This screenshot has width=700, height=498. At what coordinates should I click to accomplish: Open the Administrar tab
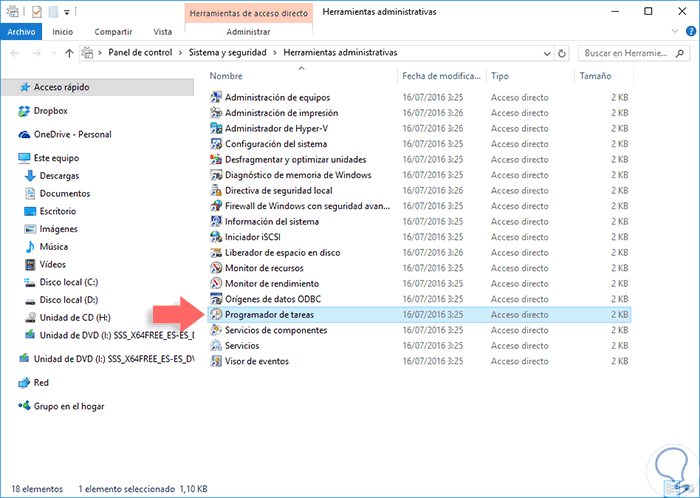coord(248,32)
